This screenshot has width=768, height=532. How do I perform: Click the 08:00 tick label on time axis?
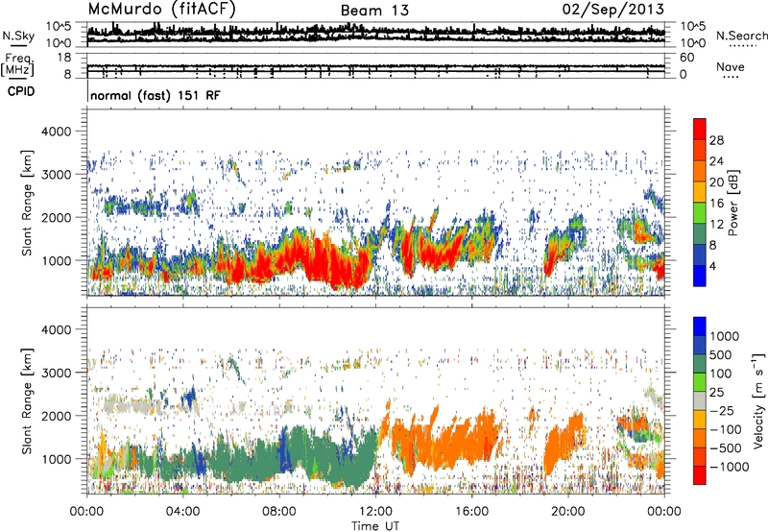(x=279, y=512)
